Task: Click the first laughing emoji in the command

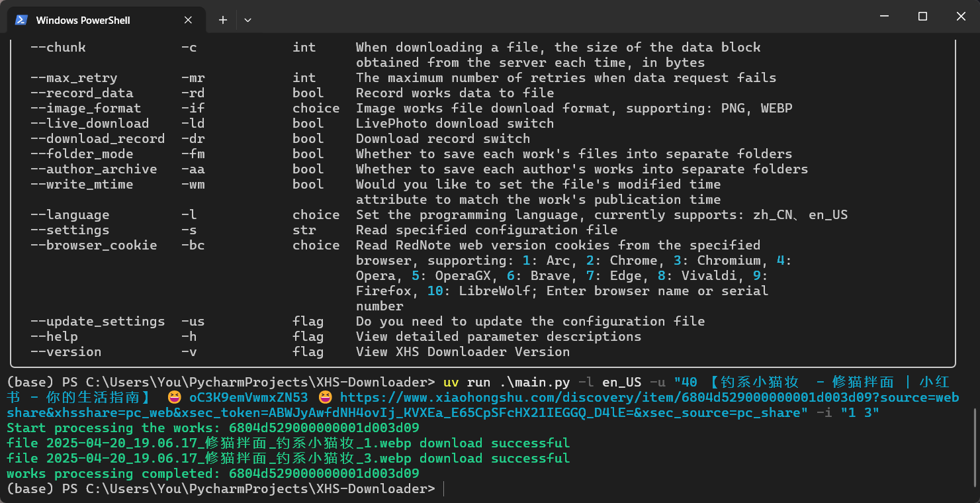Action: [x=175, y=398]
